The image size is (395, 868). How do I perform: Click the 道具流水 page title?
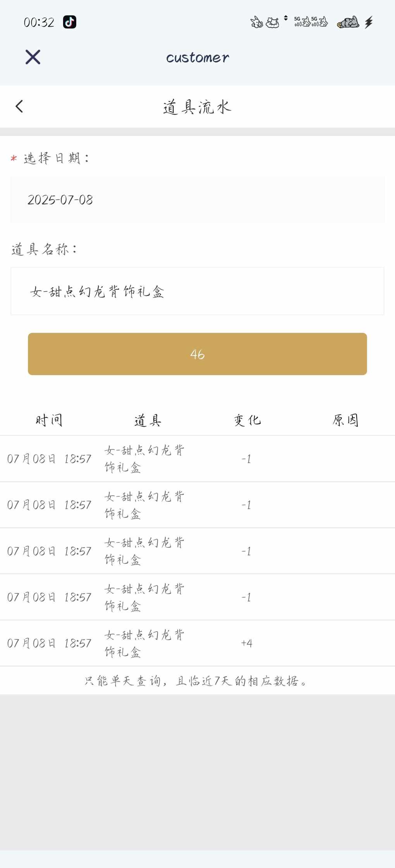(197, 107)
